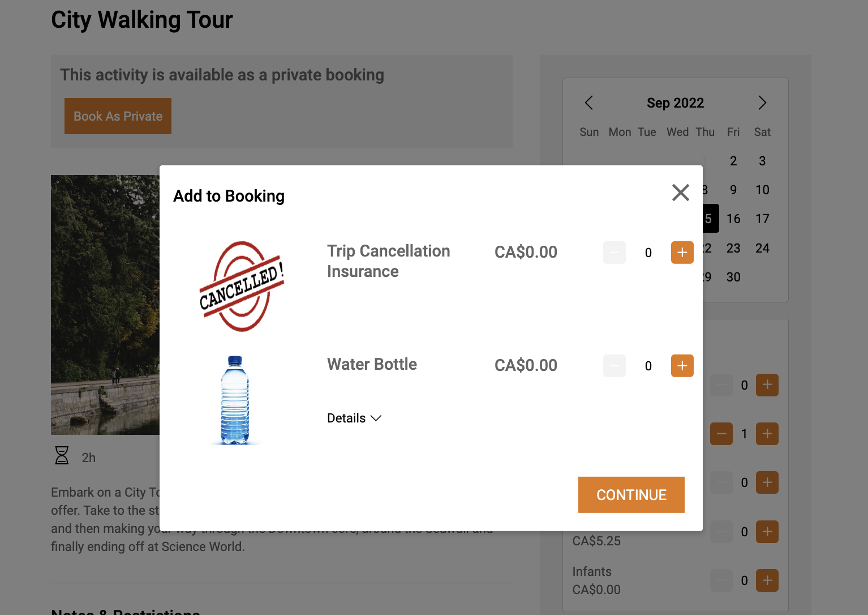Image resolution: width=868 pixels, height=615 pixels.
Task: Click the Water Bottle product image
Action: click(x=235, y=400)
